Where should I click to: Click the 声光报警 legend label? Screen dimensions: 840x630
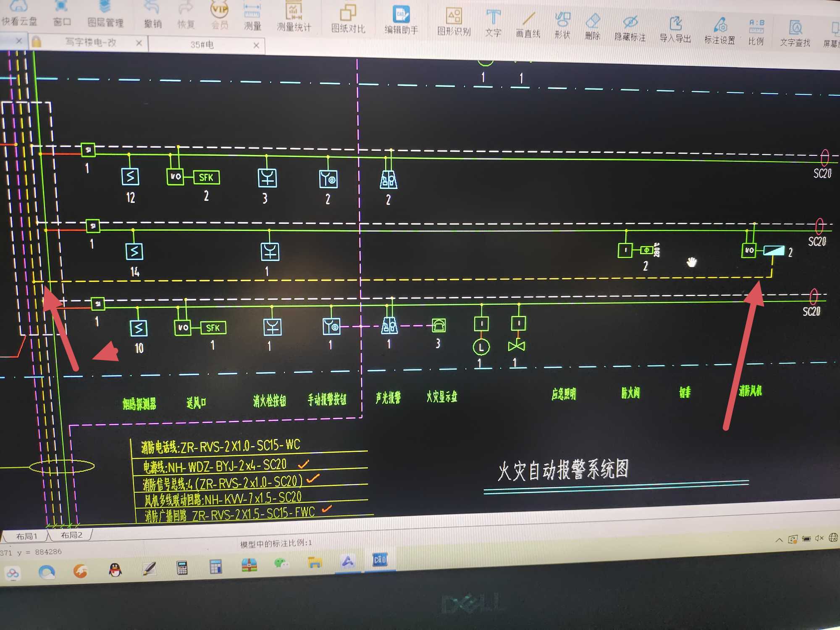pyautogui.click(x=388, y=397)
